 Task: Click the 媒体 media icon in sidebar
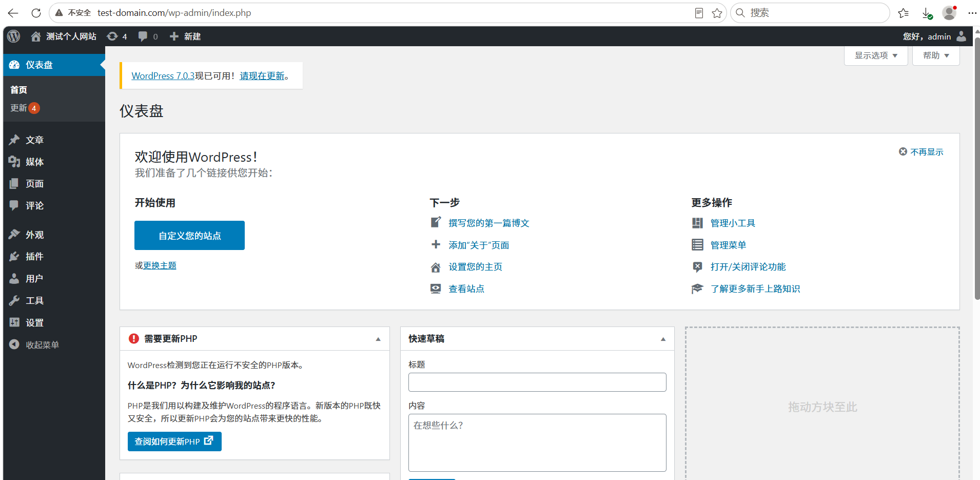[x=14, y=162]
